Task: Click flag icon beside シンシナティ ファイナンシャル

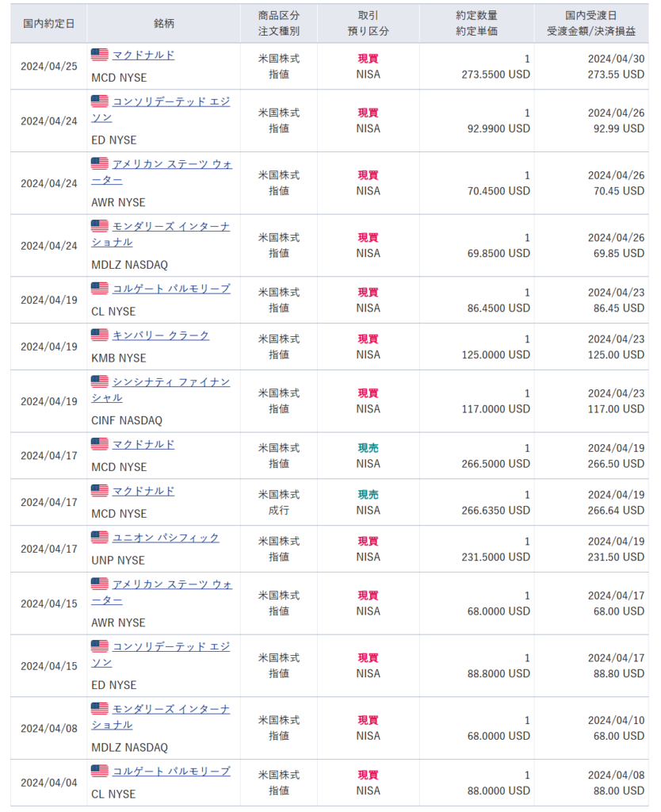Action: 99,382
